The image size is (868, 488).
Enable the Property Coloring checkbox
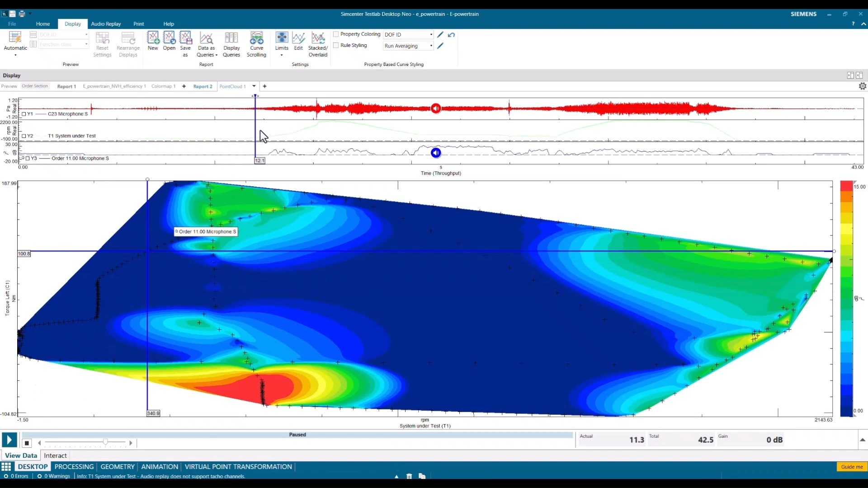click(336, 34)
